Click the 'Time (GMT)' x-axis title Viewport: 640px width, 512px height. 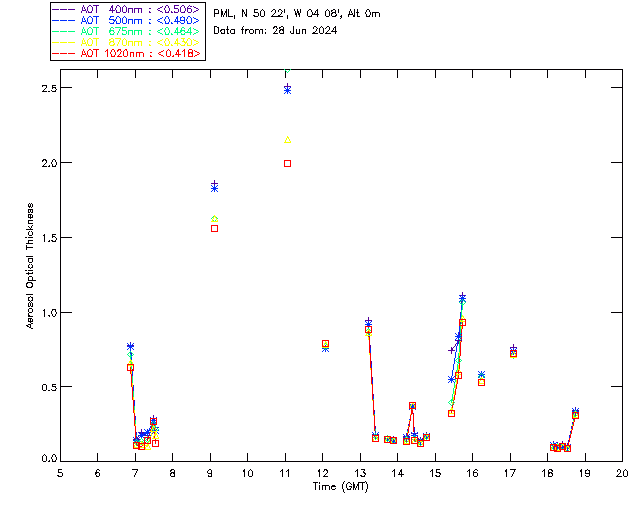pyautogui.click(x=340, y=487)
